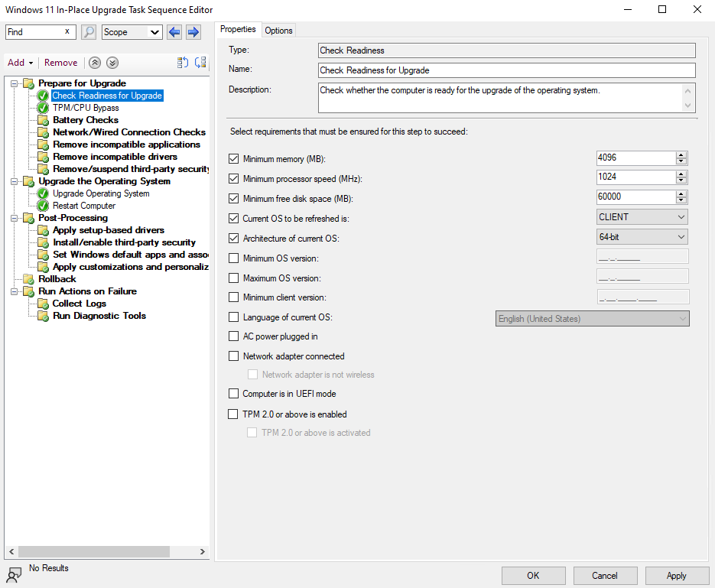
Task: Switch to the Options tab
Action: [278, 31]
